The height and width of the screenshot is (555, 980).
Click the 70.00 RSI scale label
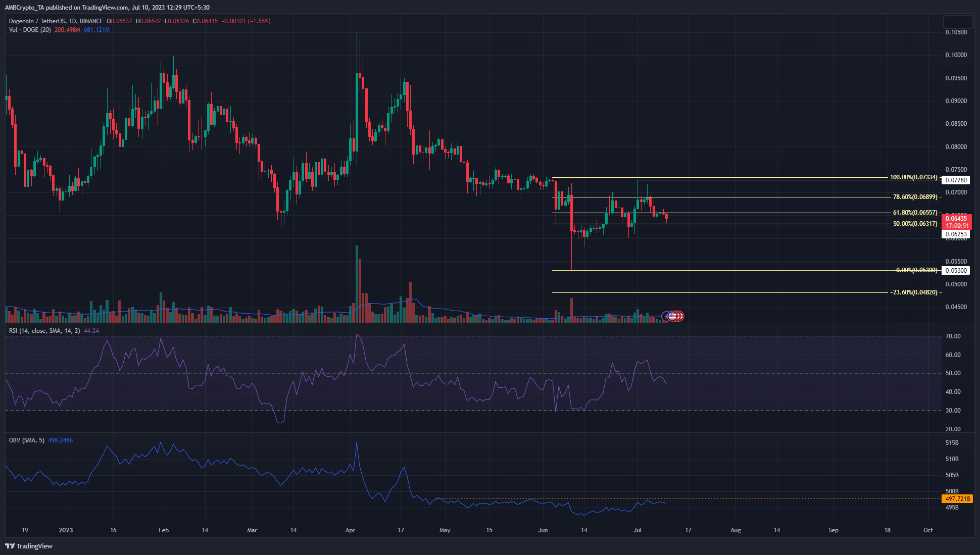point(953,336)
